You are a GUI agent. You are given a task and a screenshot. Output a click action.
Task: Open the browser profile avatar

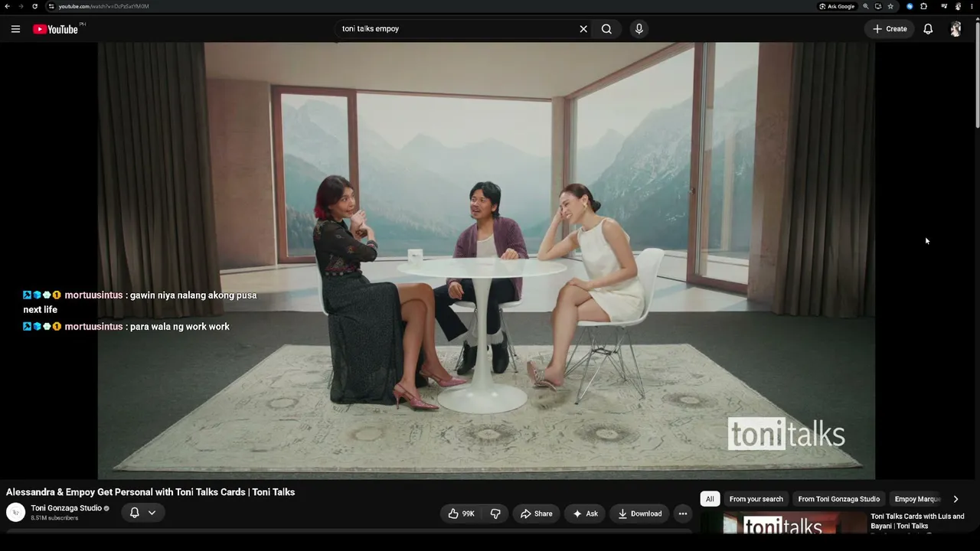click(958, 6)
